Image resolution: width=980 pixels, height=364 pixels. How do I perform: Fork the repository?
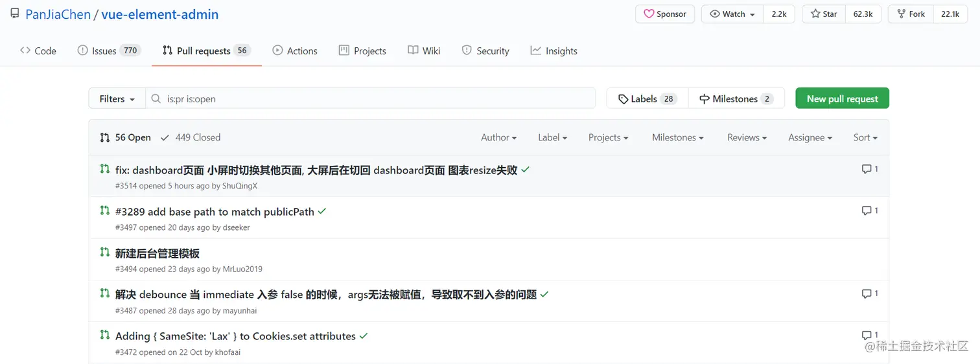[910, 14]
